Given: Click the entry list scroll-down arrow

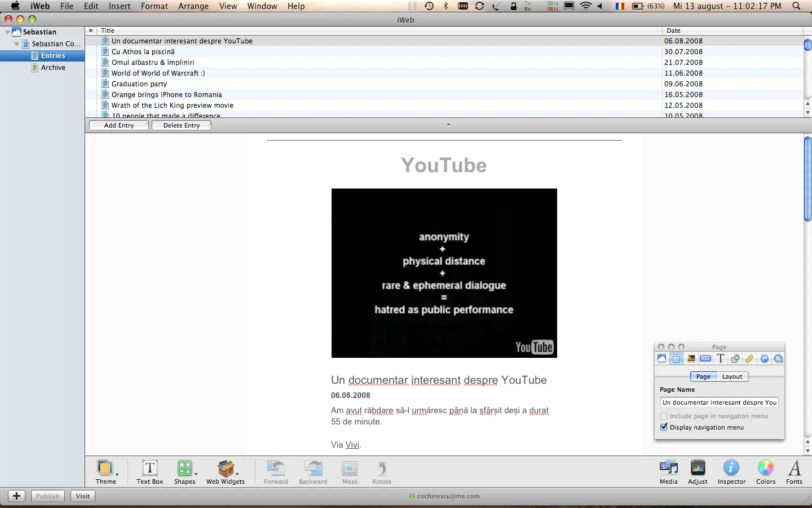Looking at the screenshot, I should coord(807,112).
